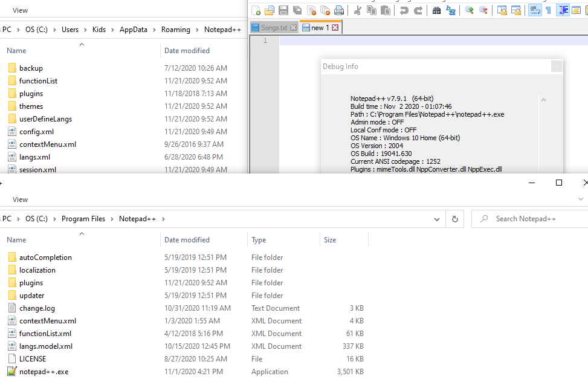Paste from clipboard toolbar icon
The width and height of the screenshot is (588, 379).
tap(385, 10)
